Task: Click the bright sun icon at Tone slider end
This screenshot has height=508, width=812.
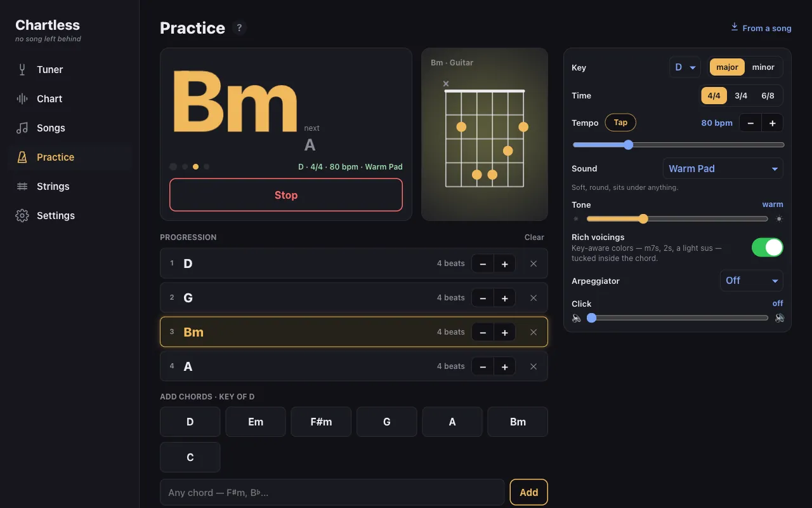Action: [779, 219]
